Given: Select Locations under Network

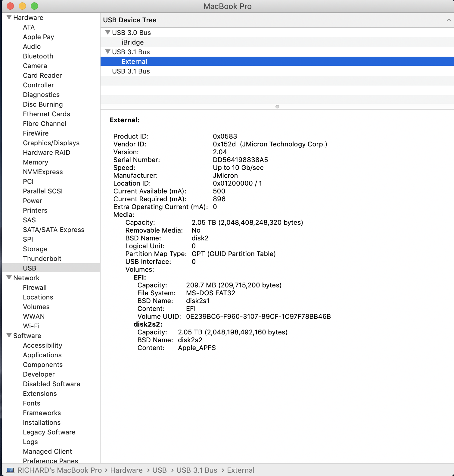Looking at the screenshot, I should coord(38,297).
